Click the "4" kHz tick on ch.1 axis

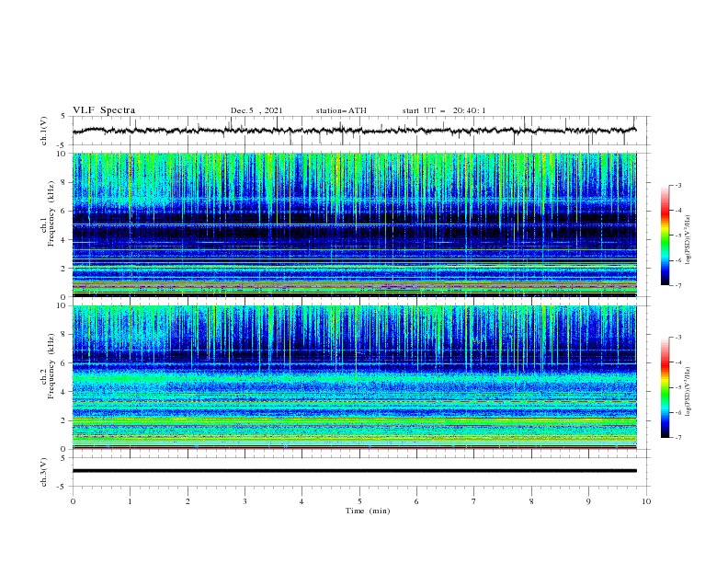(64, 240)
